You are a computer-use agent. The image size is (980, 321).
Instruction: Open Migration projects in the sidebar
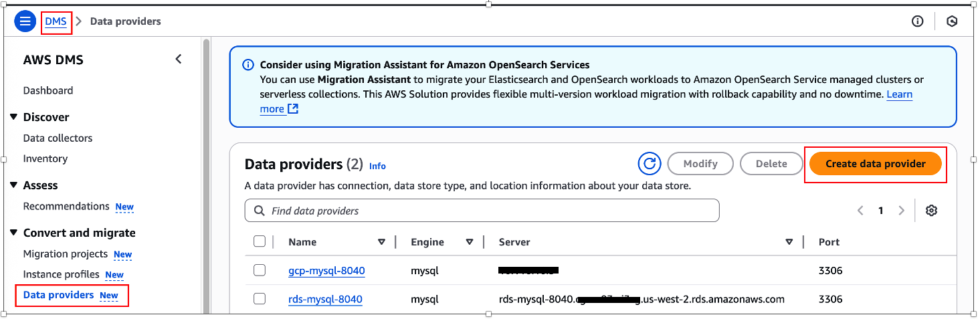66,253
